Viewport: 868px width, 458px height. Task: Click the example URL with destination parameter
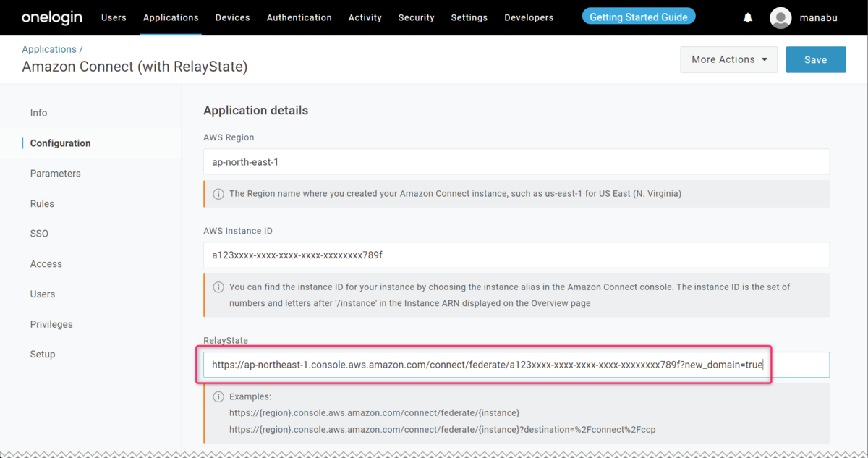point(443,430)
